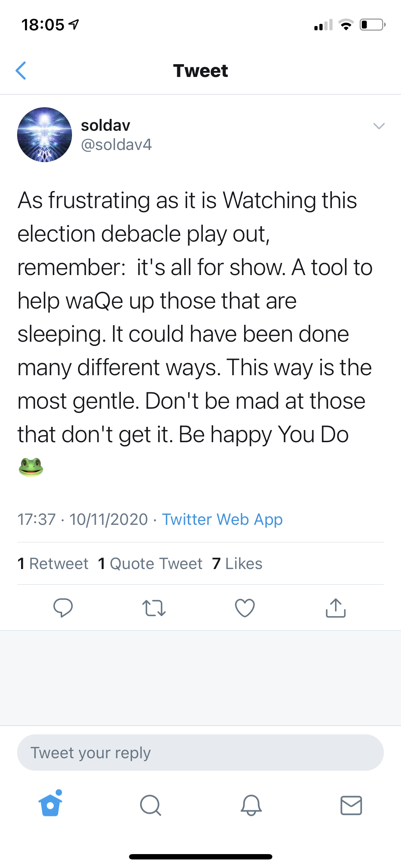Open the reply speech bubble icon
This screenshot has height=868, width=401.
pyautogui.click(x=63, y=608)
